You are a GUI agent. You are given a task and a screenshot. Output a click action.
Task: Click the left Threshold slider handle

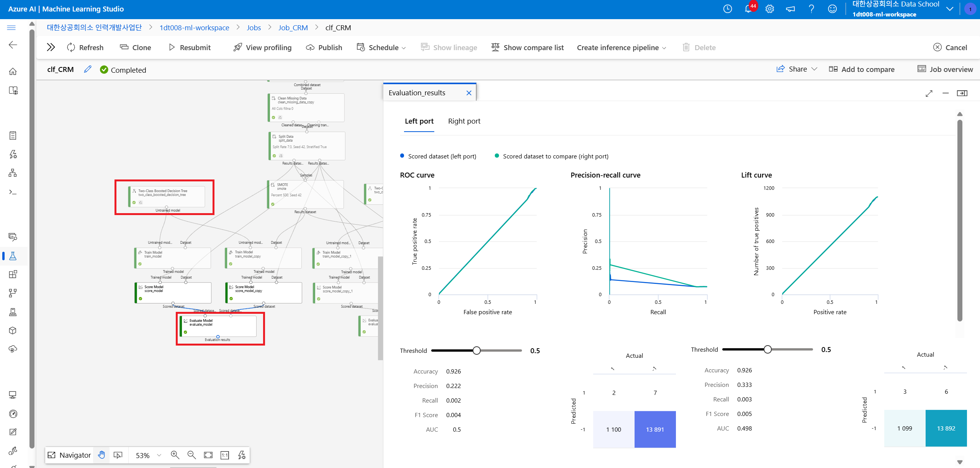(x=476, y=351)
